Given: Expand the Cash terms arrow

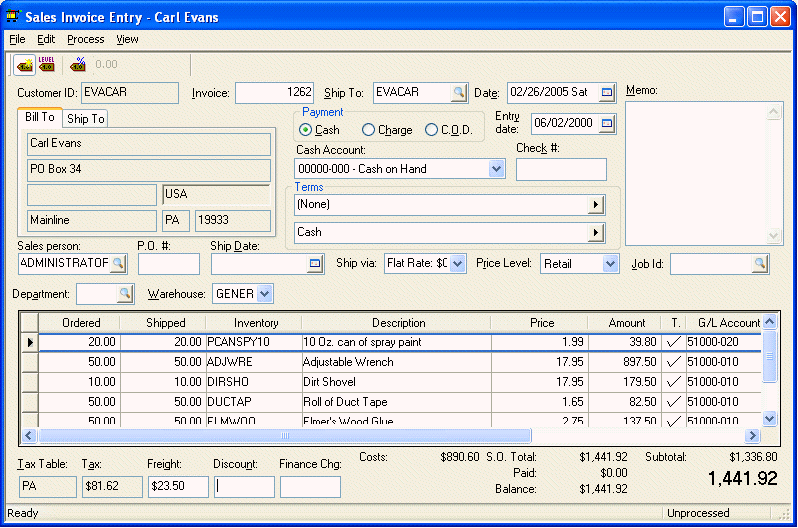Looking at the screenshot, I should point(595,233).
